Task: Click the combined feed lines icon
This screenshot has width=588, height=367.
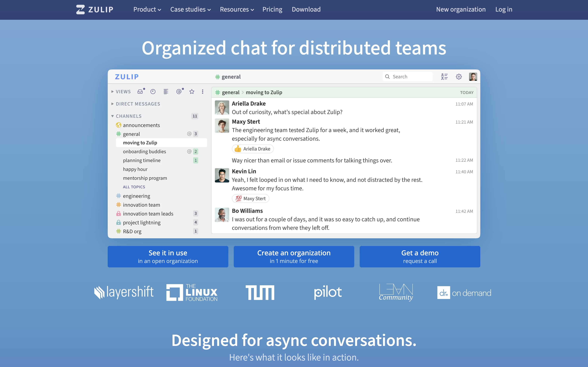Action: pyautogui.click(x=166, y=92)
